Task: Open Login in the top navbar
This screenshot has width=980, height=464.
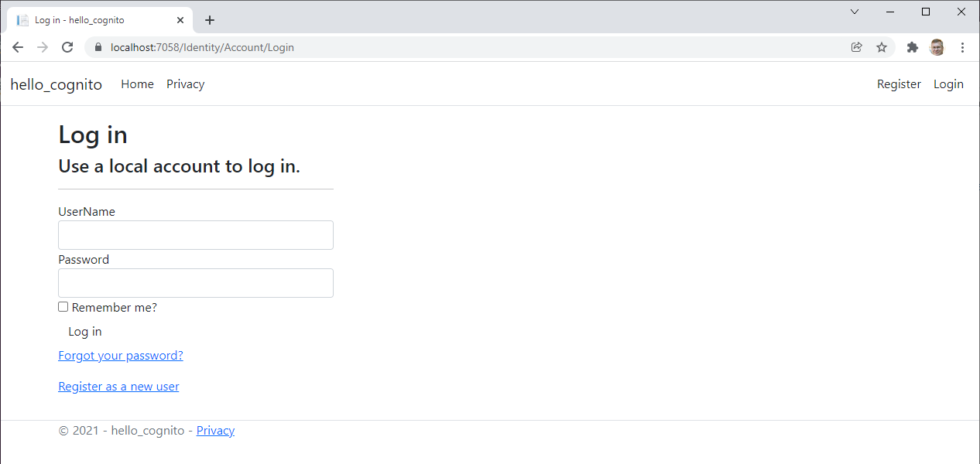Action: (x=948, y=84)
